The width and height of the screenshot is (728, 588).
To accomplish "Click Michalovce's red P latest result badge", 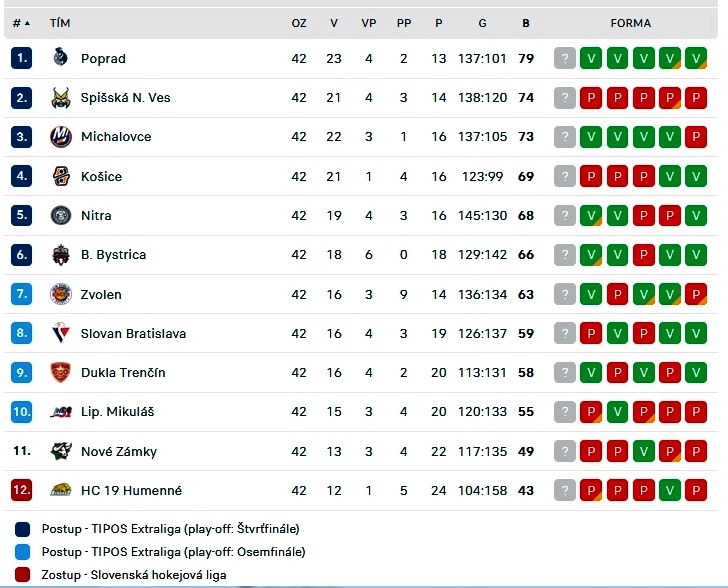I will click(x=696, y=137).
